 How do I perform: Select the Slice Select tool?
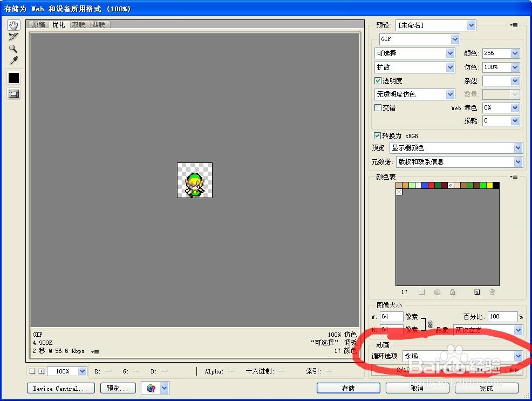tap(12, 36)
